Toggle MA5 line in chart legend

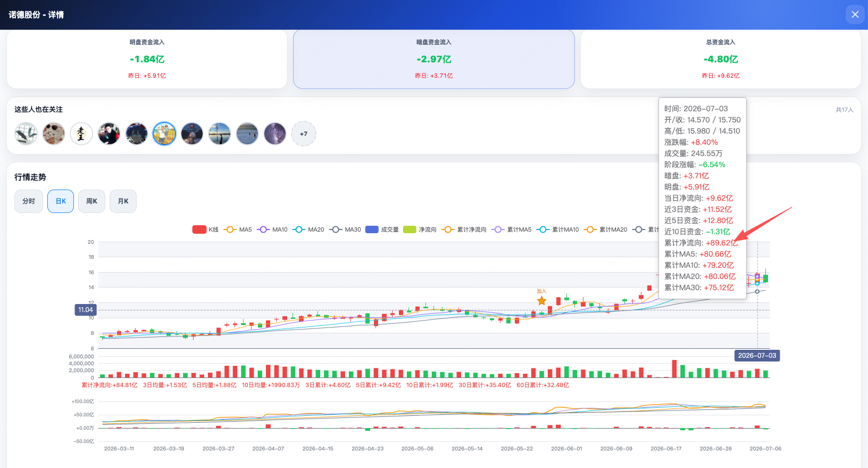(238, 229)
